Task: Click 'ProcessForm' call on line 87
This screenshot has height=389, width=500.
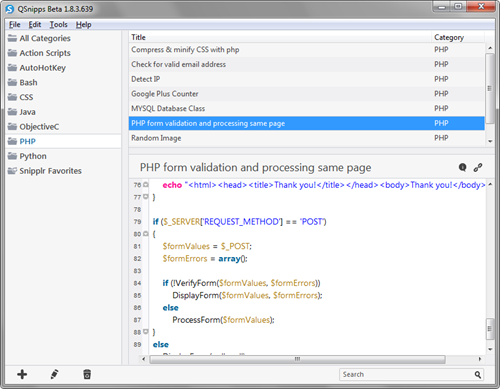Action: (196, 320)
